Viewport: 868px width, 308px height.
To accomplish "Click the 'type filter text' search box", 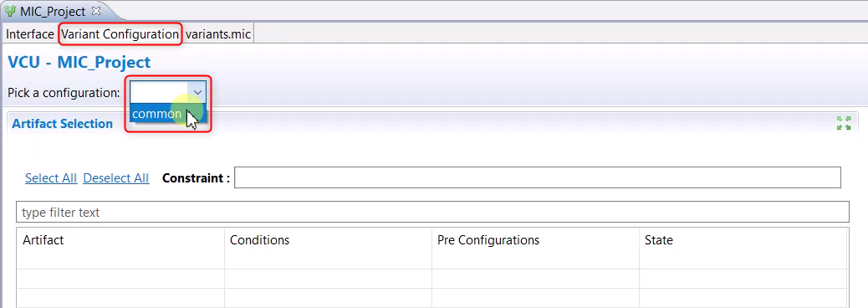I will pyautogui.click(x=432, y=212).
